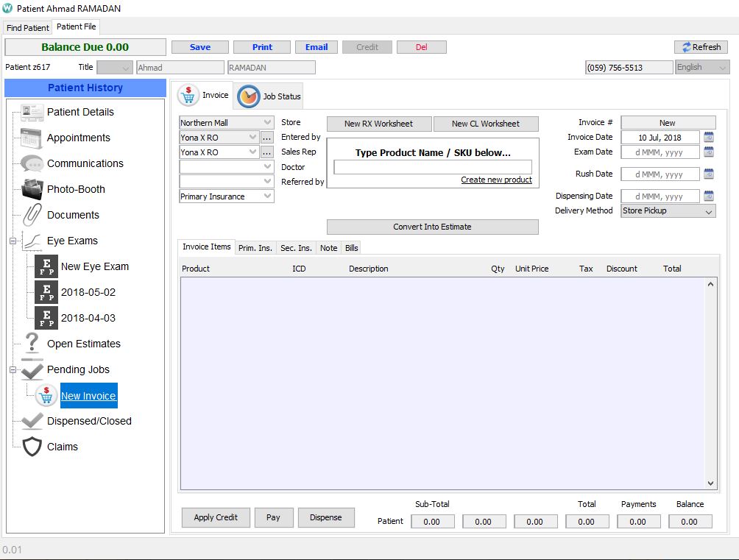Open the Dispensing Date calendar picker

(x=709, y=196)
